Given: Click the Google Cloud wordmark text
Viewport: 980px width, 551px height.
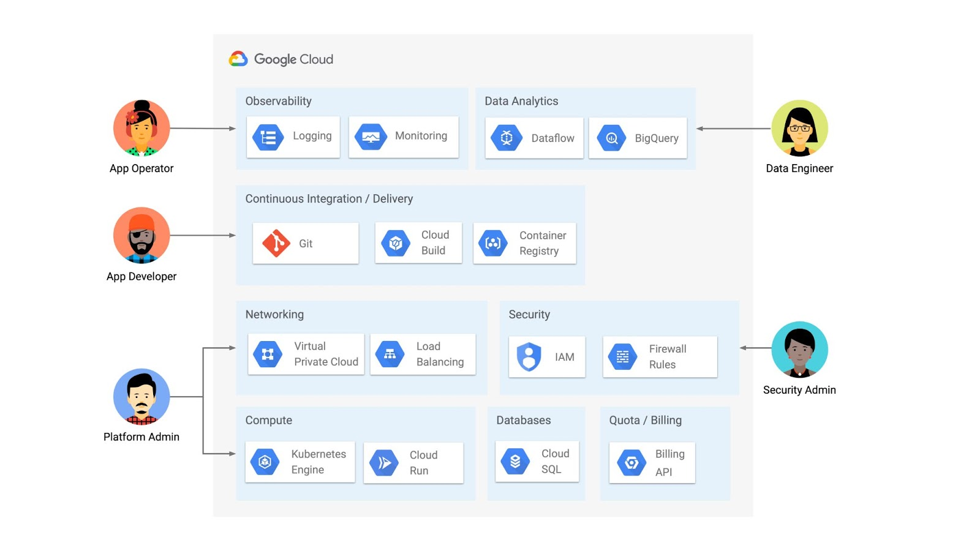Looking at the screenshot, I should [293, 59].
